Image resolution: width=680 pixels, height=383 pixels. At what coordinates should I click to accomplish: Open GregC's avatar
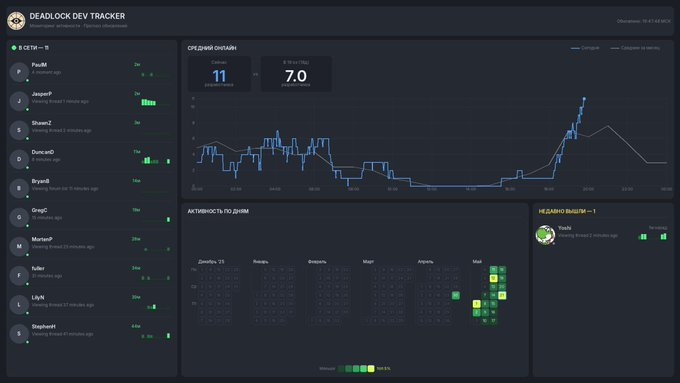point(19,217)
